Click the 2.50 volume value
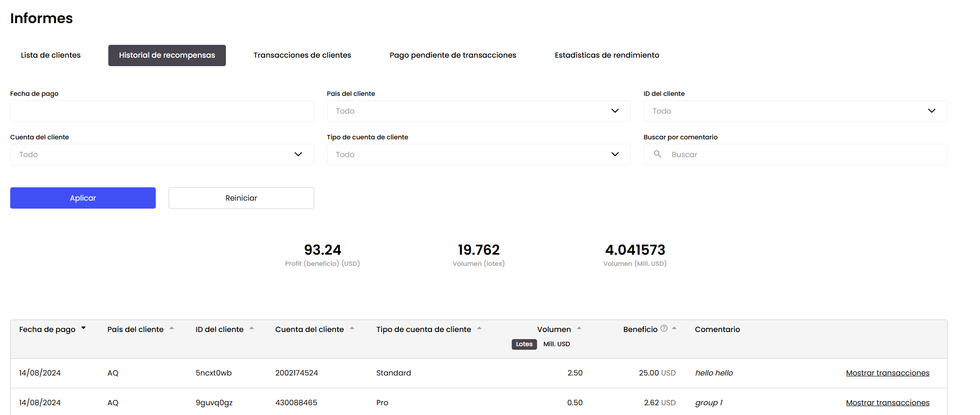The image size is (980, 415). (x=575, y=373)
